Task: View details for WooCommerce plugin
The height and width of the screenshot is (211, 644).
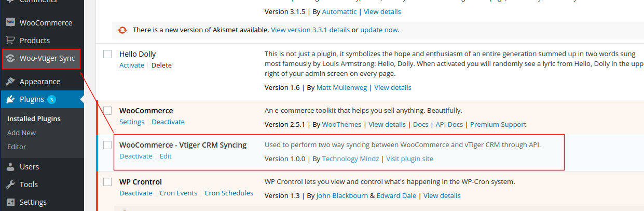Action: click(x=387, y=125)
